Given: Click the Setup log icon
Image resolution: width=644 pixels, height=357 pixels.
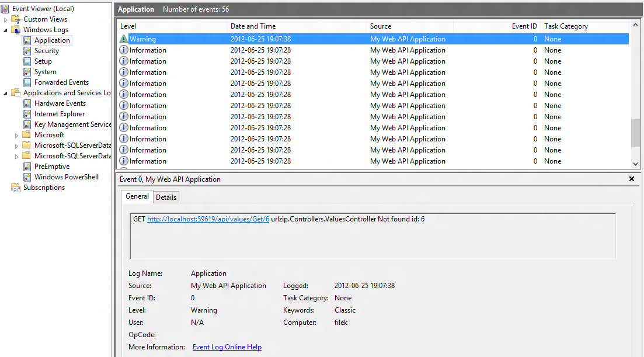Looking at the screenshot, I should point(27,61).
